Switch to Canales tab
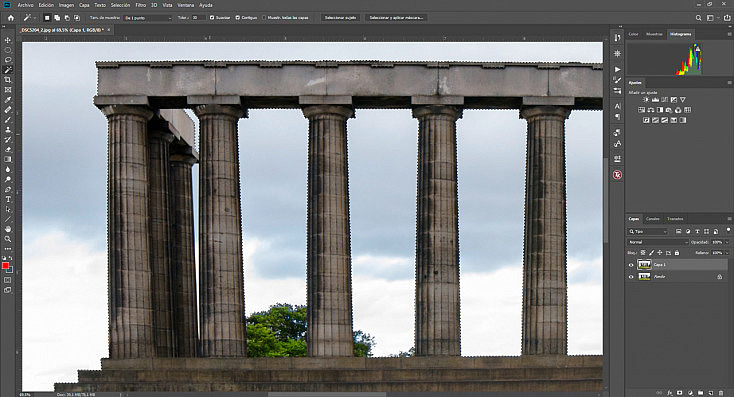 pyautogui.click(x=653, y=219)
